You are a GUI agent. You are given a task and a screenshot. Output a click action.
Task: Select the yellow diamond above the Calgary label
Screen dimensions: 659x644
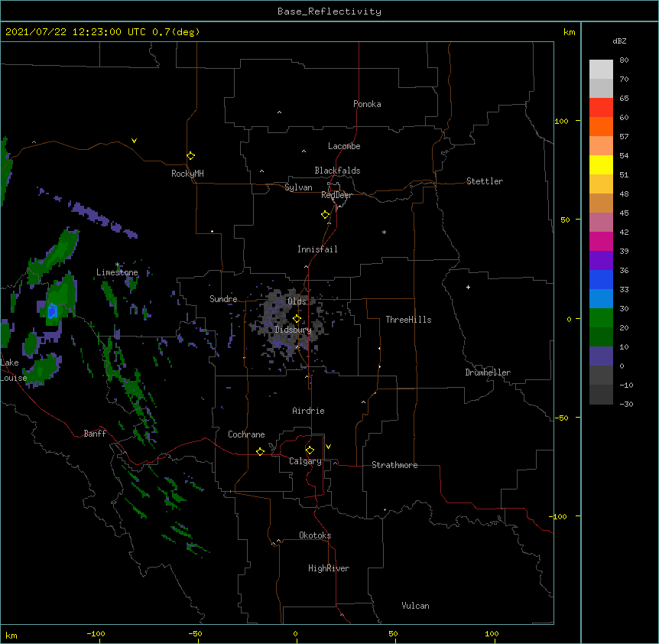click(x=310, y=450)
